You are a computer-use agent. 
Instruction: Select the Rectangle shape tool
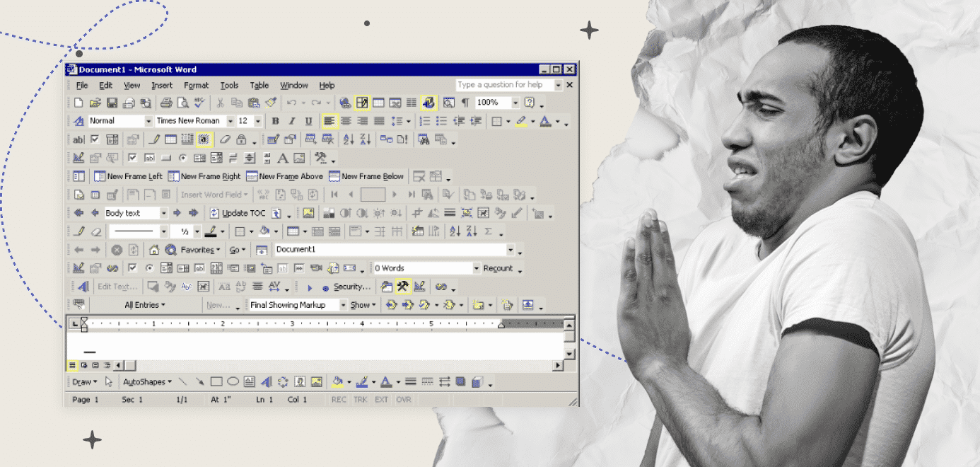pyautogui.click(x=216, y=382)
